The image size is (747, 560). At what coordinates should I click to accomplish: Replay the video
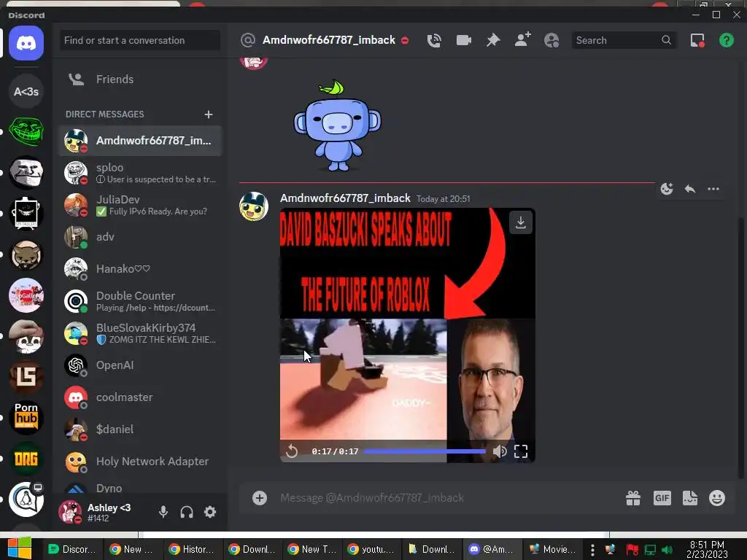[292, 451]
